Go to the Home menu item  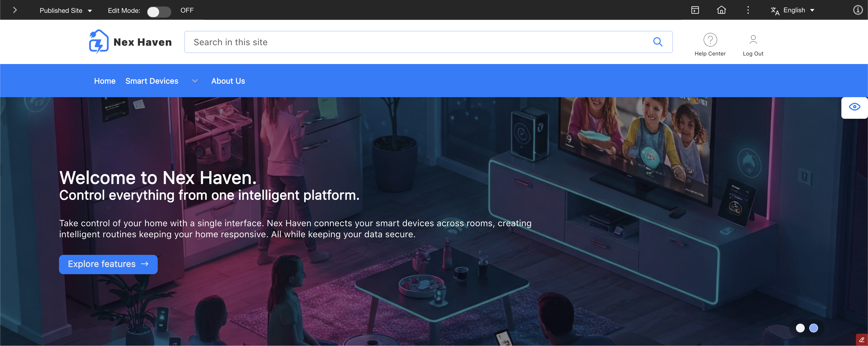(x=105, y=81)
